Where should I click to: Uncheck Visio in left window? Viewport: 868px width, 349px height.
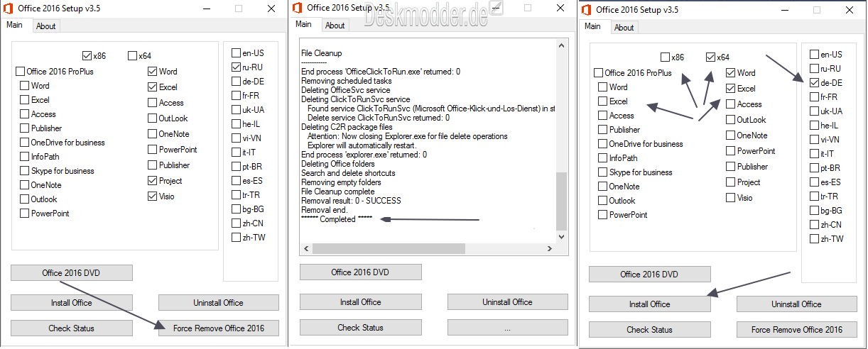pyautogui.click(x=153, y=196)
